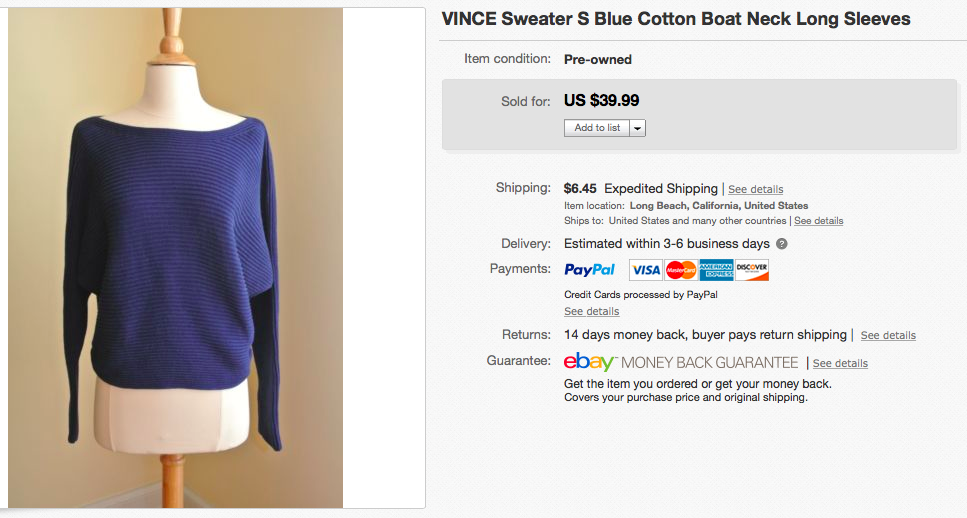Open the delivery estimate help icon

point(781,244)
